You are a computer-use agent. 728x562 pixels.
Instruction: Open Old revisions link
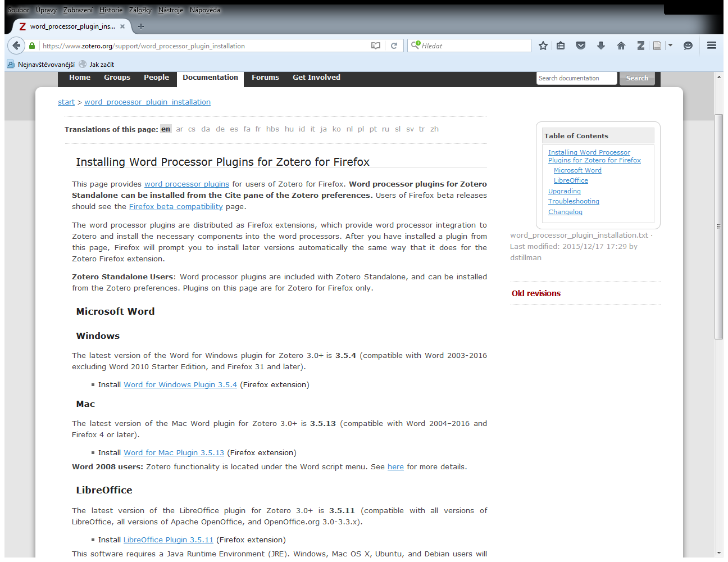pyautogui.click(x=536, y=293)
